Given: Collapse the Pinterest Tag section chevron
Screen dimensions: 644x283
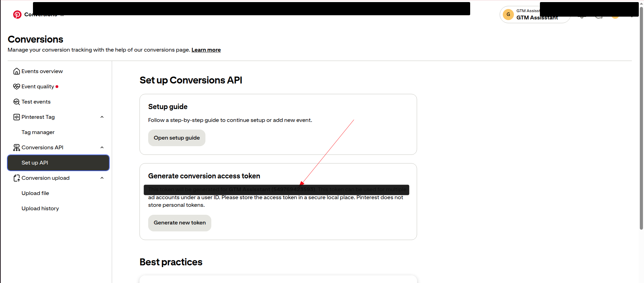Looking at the screenshot, I should pos(102,117).
